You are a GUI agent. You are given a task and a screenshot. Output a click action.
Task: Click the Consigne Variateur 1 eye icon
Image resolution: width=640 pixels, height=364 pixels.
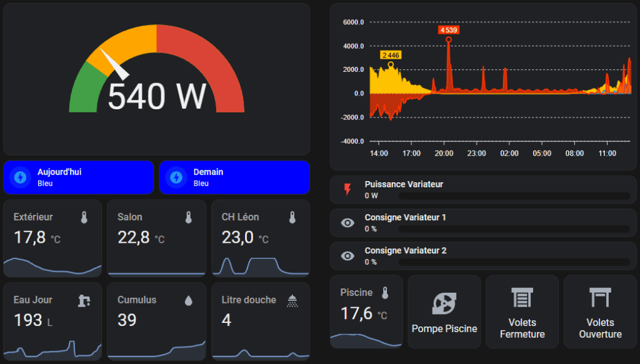[x=347, y=223]
